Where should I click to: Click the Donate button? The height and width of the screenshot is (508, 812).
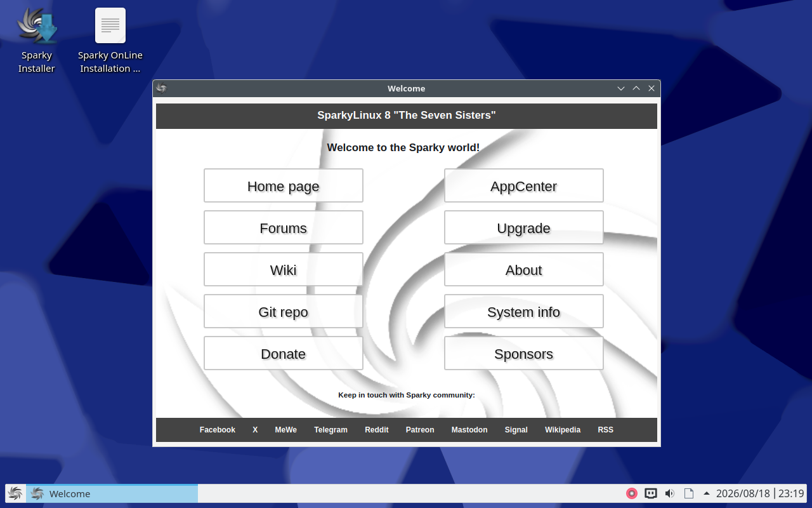click(284, 353)
